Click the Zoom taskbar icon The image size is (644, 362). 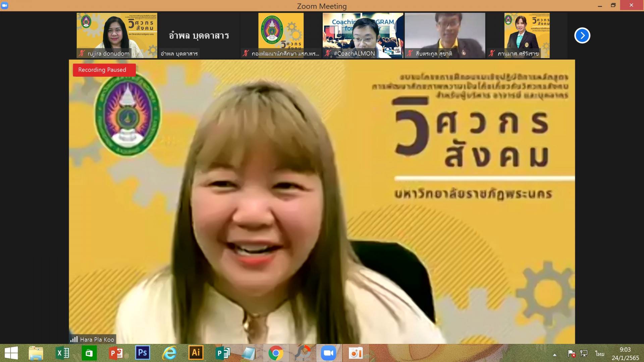[x=329, y=353]
